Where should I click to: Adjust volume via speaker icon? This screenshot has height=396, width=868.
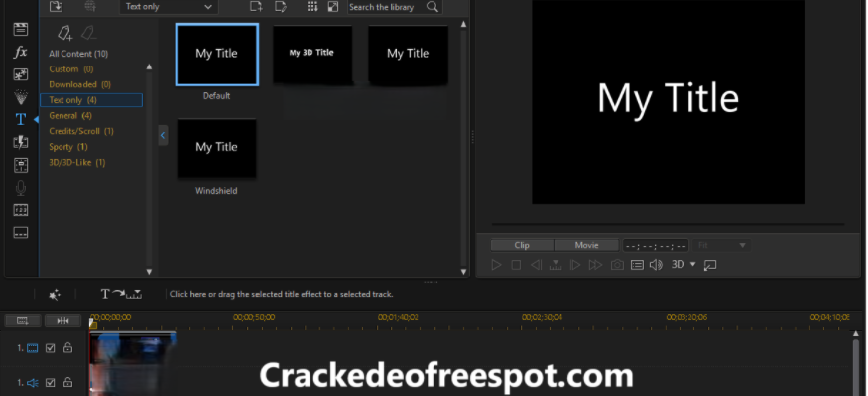656,265
